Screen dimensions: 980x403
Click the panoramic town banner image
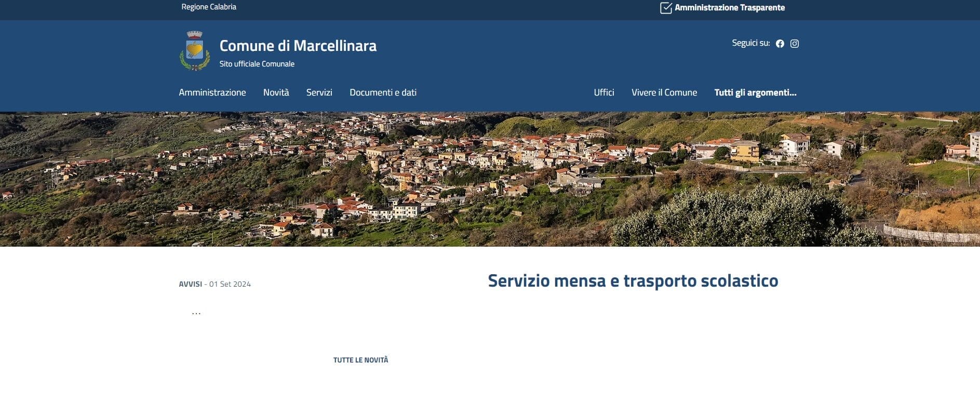pos(490,179)
